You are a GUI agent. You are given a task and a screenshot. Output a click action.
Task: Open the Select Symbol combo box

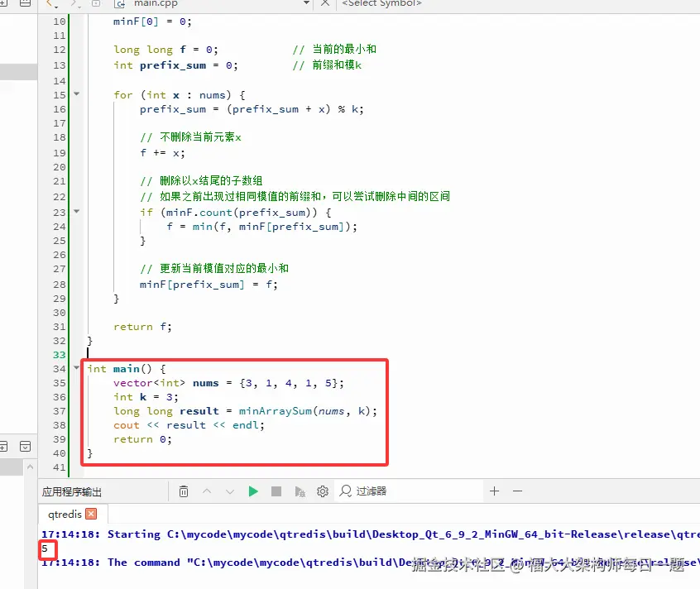pos(381,3)
